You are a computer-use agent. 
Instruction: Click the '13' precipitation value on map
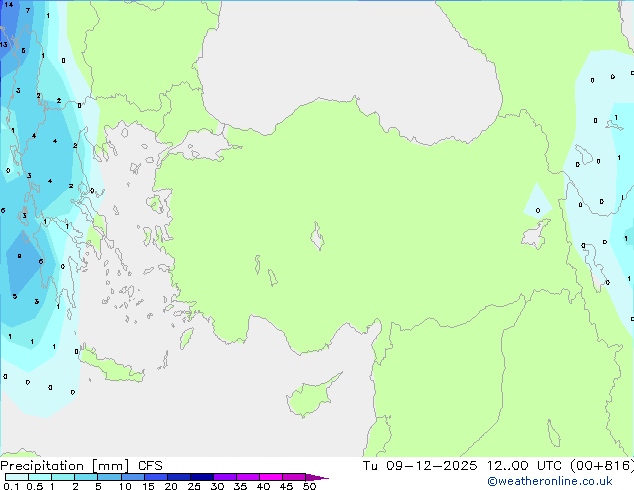[4, 44]
